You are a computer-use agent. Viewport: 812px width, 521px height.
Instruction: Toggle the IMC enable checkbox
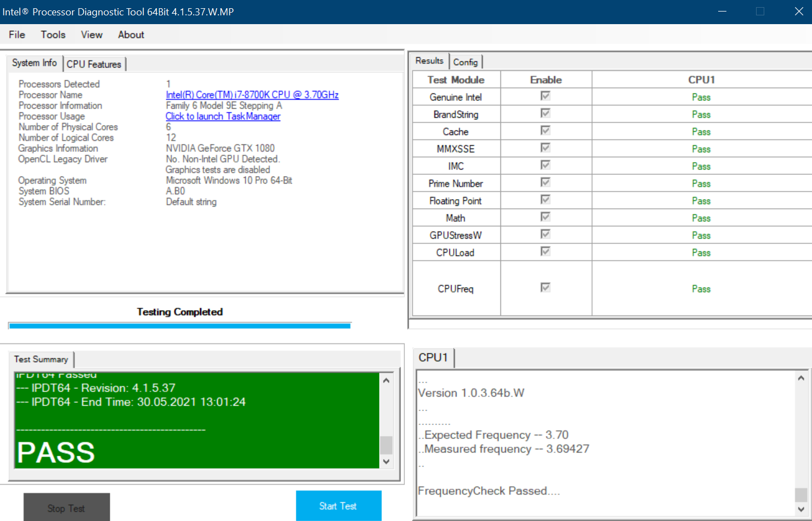pyautogui.click(x=545, y=165)
